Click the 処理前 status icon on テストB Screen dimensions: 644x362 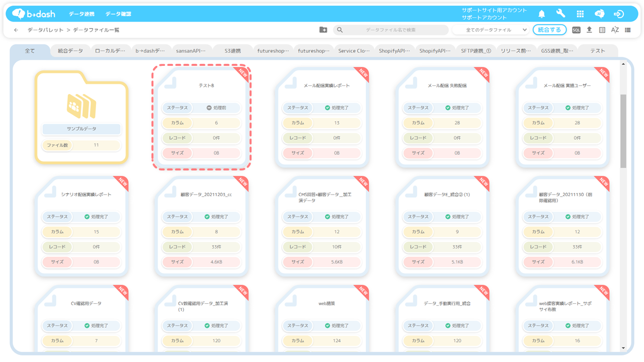click(209, 108)
